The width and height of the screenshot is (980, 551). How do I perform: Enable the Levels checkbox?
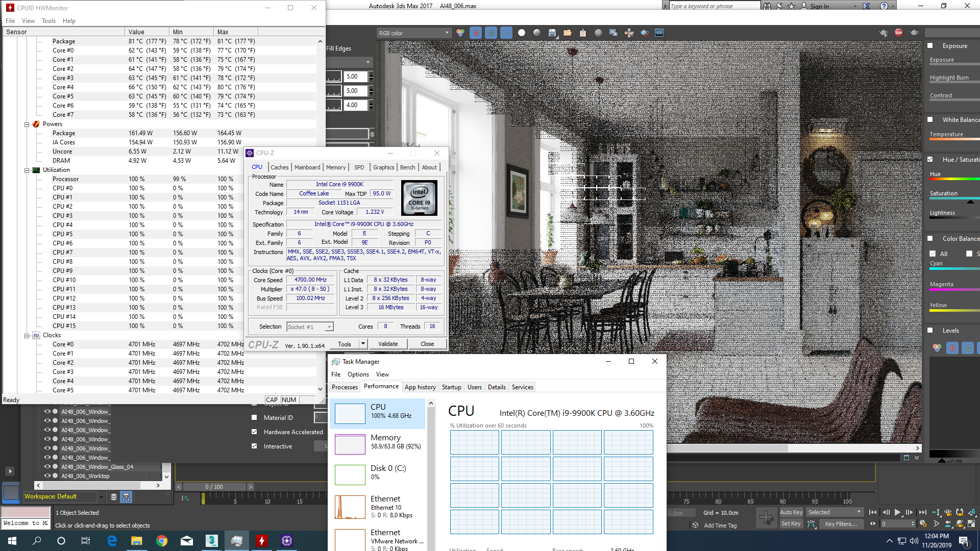point(930,330)
